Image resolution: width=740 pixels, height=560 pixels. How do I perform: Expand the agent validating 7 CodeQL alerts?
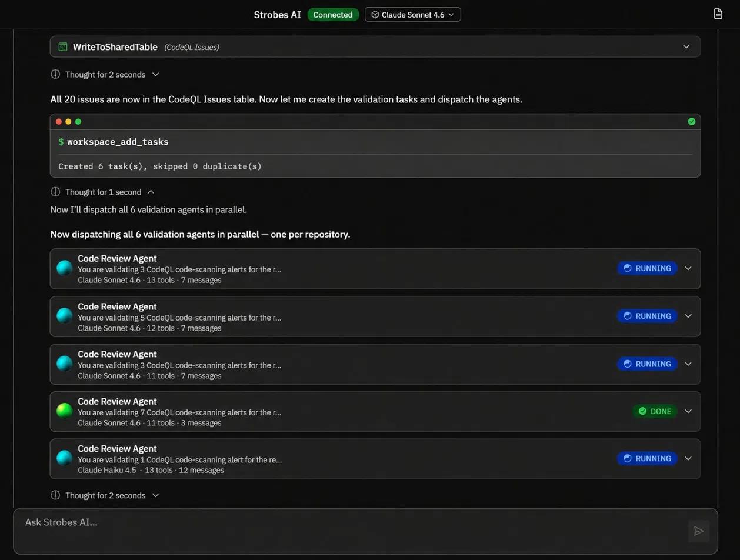click(688, 411)
